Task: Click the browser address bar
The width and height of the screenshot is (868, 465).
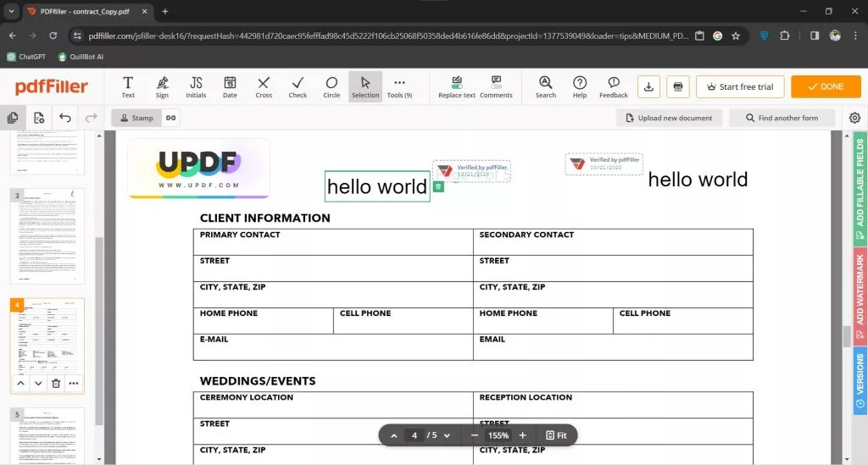Action: 387,36
